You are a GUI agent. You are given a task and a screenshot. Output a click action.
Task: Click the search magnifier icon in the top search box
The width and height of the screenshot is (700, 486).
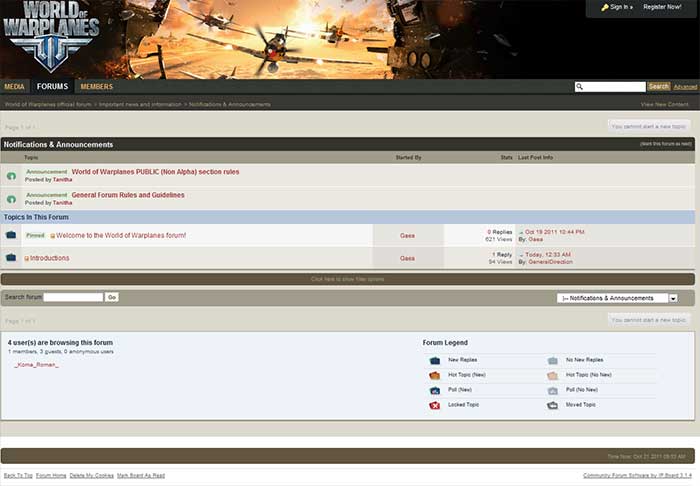[580, 87]
